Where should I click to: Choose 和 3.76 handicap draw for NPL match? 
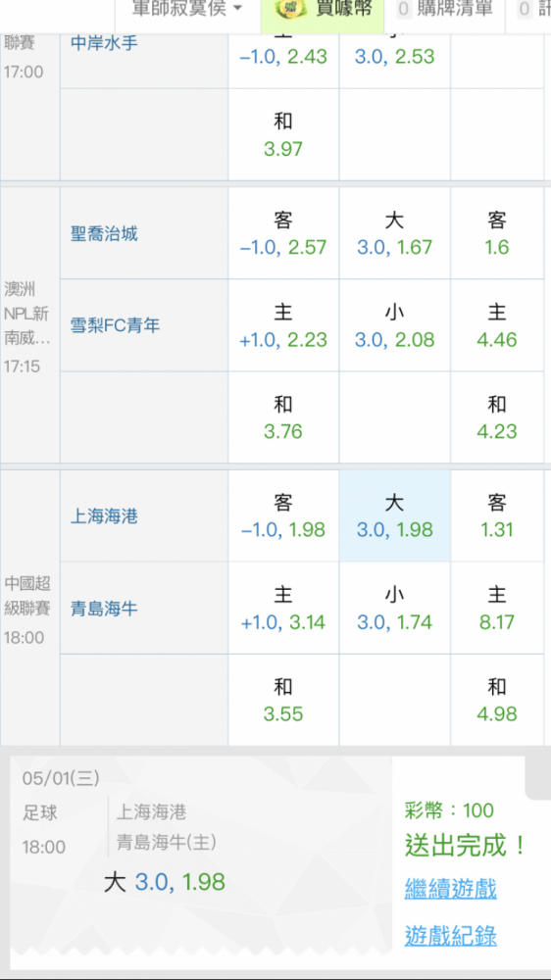click(283, 417)
